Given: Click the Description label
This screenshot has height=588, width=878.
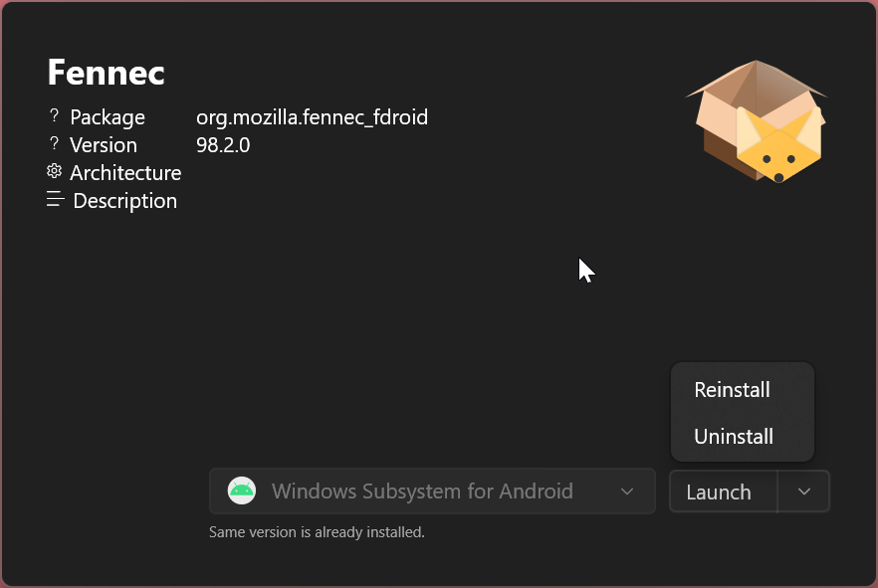Looking at the screenshot, I should coord(125,201).
